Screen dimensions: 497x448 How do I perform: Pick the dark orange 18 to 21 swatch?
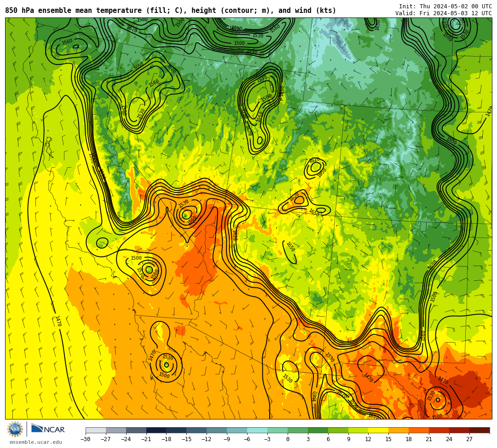click(419, 430)
